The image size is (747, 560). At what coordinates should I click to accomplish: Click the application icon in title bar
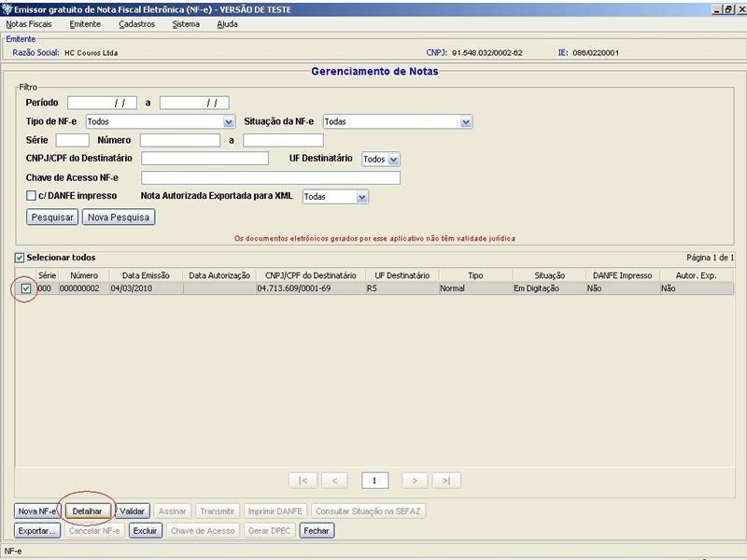[x=7, y=9]
